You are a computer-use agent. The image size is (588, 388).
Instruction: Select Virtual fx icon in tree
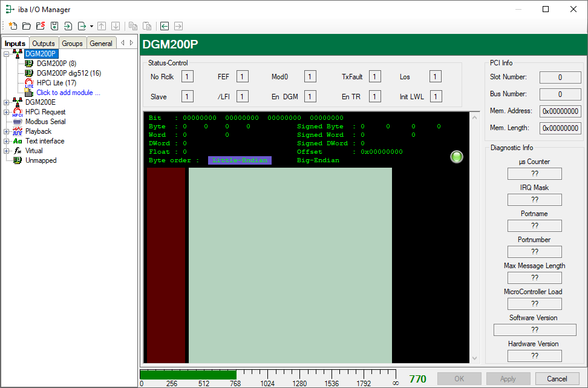(18, 151)
